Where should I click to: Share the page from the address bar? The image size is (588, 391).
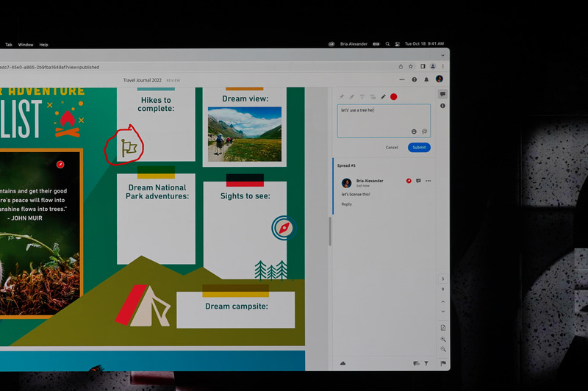click(x=401, y=66)
